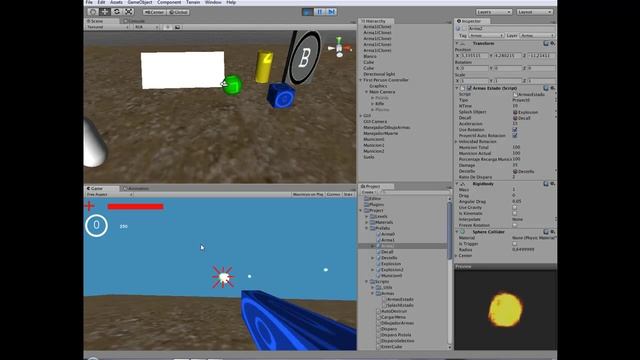Select the Move tool in toolbar

(105, 12)
